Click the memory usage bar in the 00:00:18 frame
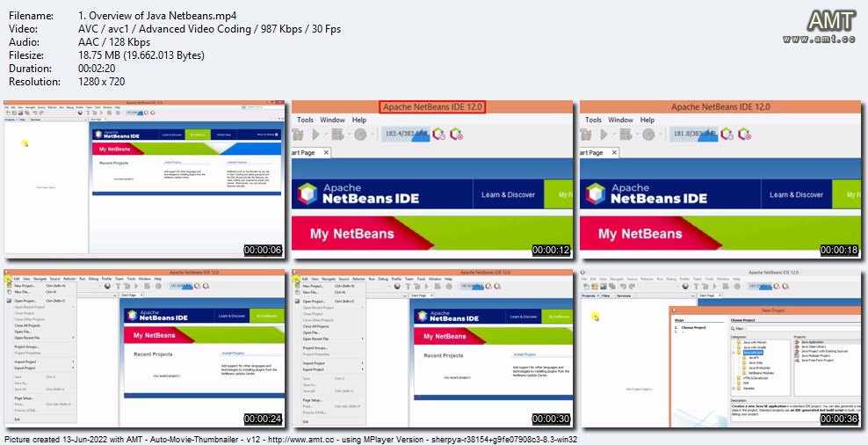The width and height of the screenshot is (868, 445). pyautogui.click(x=694, y=134)
